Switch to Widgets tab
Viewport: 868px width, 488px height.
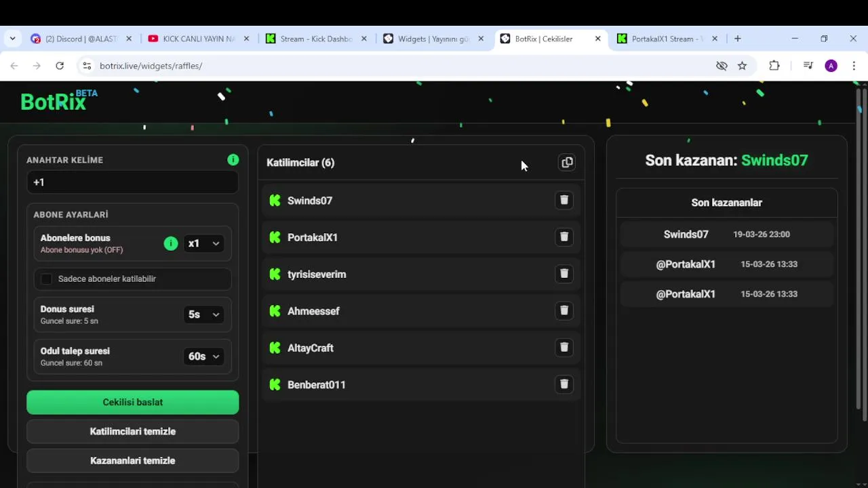(x=433, y=39)
